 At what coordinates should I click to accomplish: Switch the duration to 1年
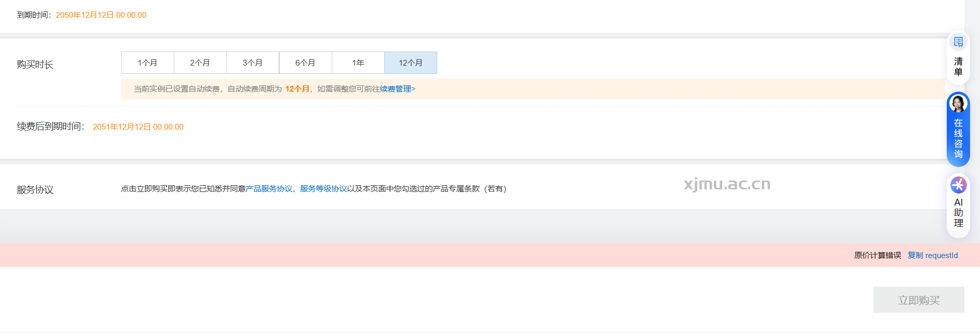point(358,63)
